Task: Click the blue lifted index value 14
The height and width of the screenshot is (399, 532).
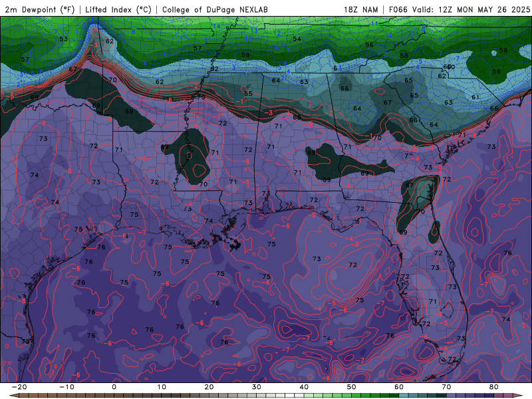Action: point(217,27)
